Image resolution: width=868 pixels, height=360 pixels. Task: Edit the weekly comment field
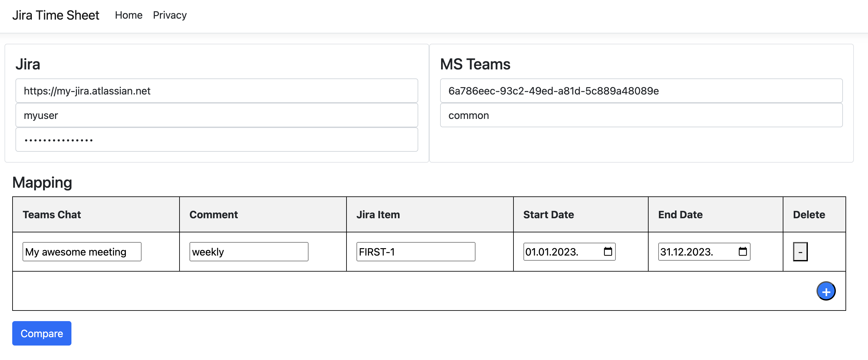pos(249,252)
